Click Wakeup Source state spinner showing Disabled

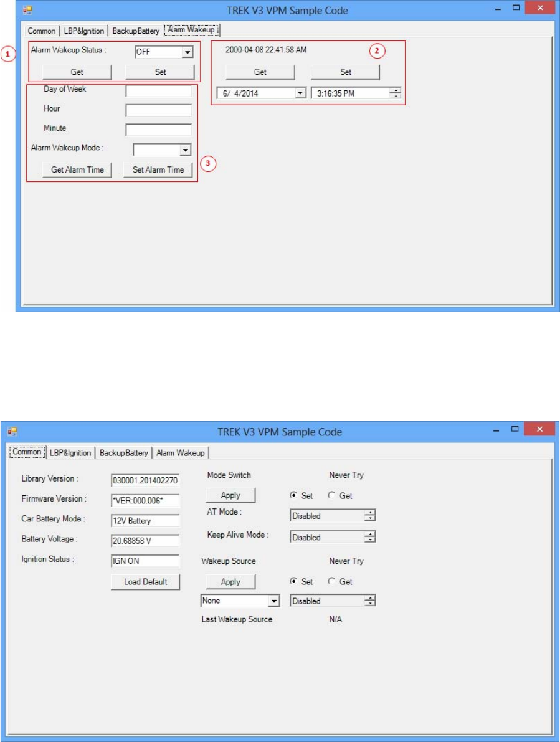(x=333, y=601)
